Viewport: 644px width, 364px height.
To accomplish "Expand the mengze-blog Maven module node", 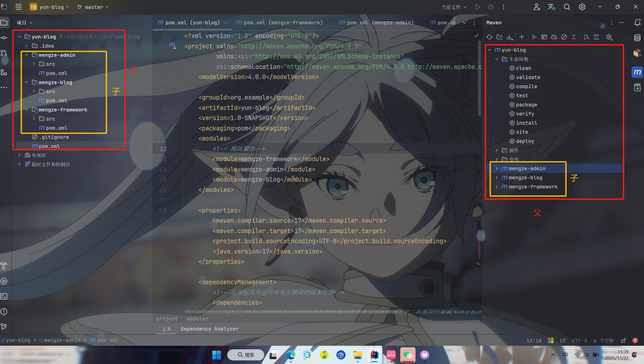I will point(497,178).
